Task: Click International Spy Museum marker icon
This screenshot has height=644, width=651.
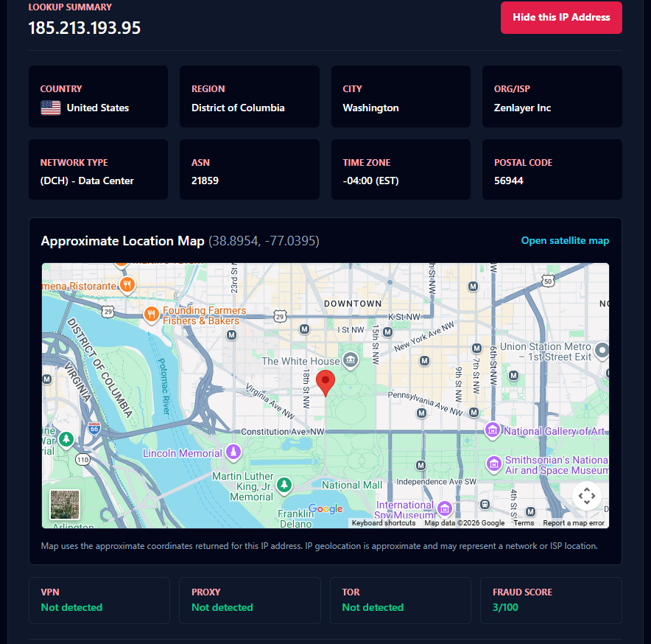Action: point(445,508)
